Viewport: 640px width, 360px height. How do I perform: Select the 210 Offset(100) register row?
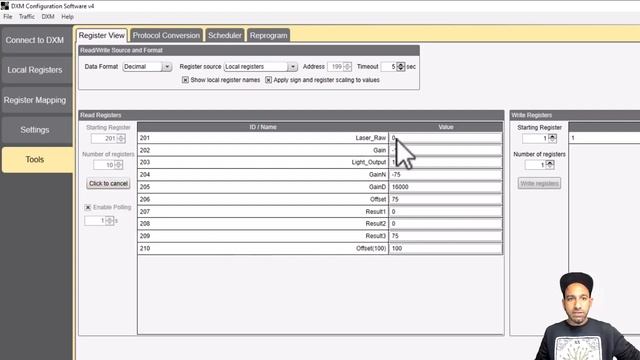point(320,248)
